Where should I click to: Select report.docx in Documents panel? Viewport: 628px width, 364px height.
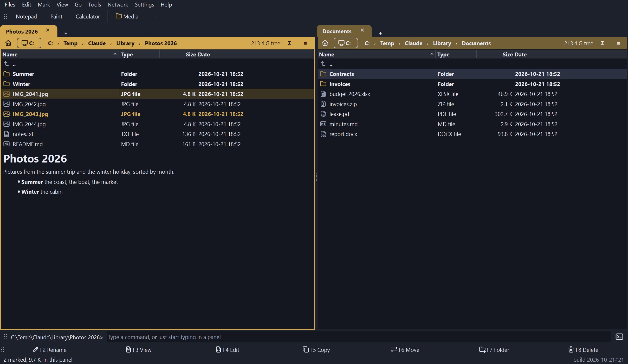[x=472, y=134]
